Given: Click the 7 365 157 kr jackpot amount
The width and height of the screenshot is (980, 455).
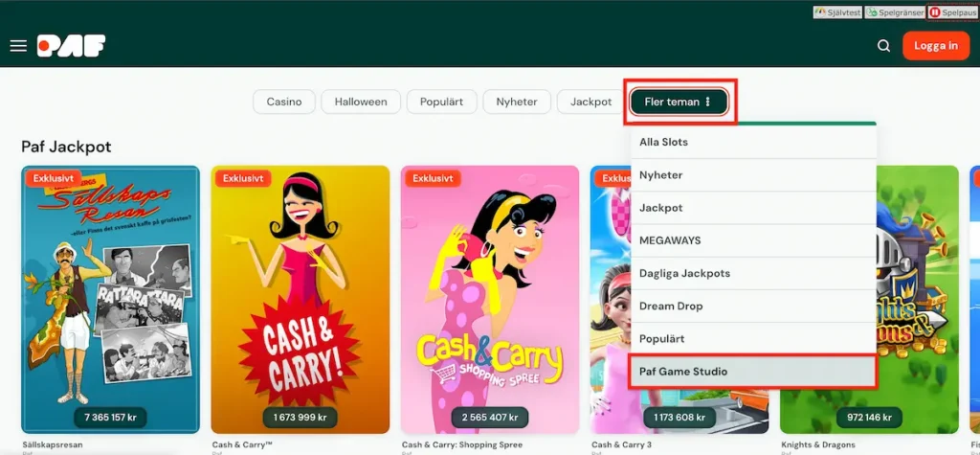Looking at the screenshot, I should point(110,418).
